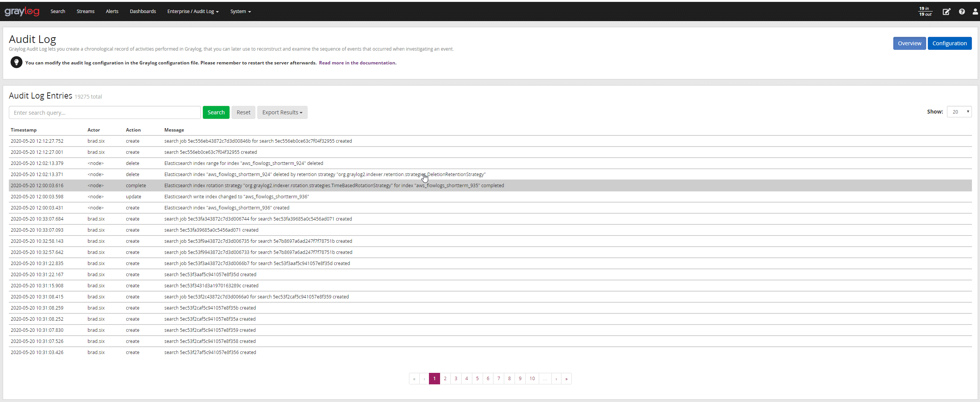
Task: Open the scratchpad edit icon
Action: [x=946, y=12]
